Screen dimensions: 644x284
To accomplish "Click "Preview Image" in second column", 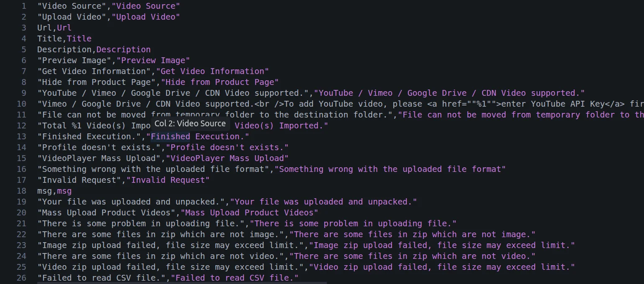I will point(153,60).
